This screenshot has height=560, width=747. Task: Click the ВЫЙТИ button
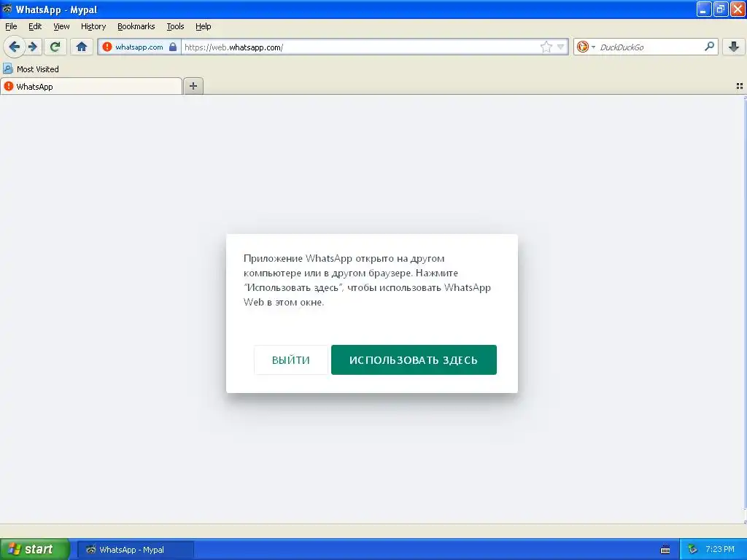290,360
